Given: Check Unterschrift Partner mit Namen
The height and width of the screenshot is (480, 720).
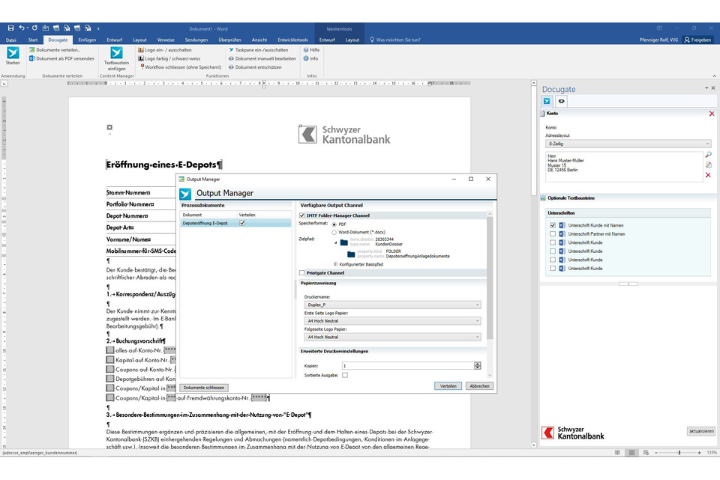Looking at the screenshot, I should coord(552,234).
